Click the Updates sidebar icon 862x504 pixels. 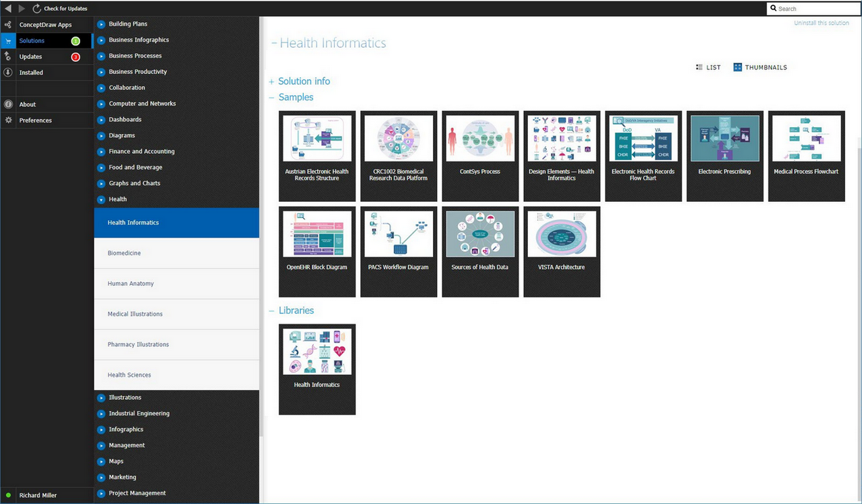click(7, 57)
